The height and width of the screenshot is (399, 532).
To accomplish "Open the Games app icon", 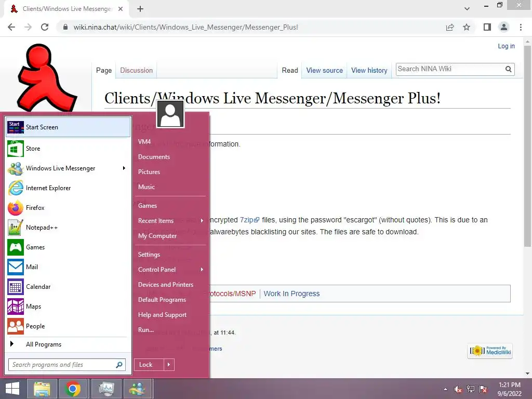I will (16, 247).
